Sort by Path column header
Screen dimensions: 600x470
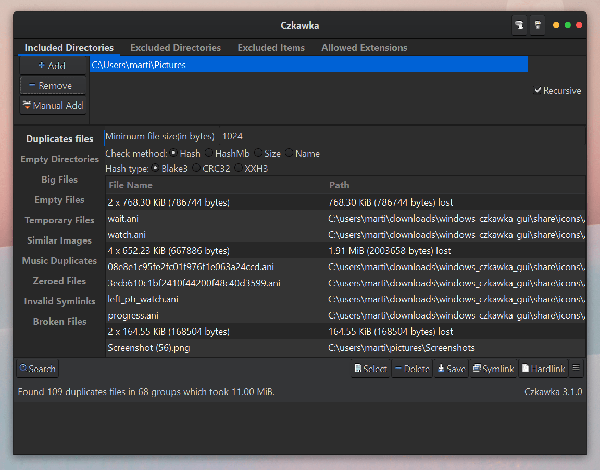[456, 185]
